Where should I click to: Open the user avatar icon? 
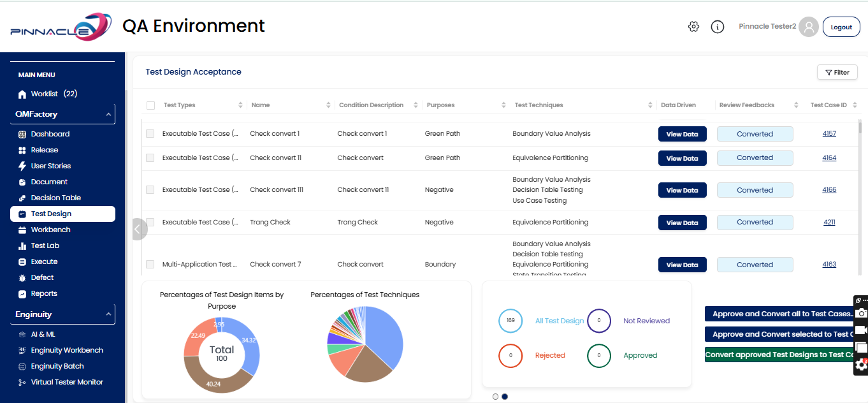pos(809,27)
